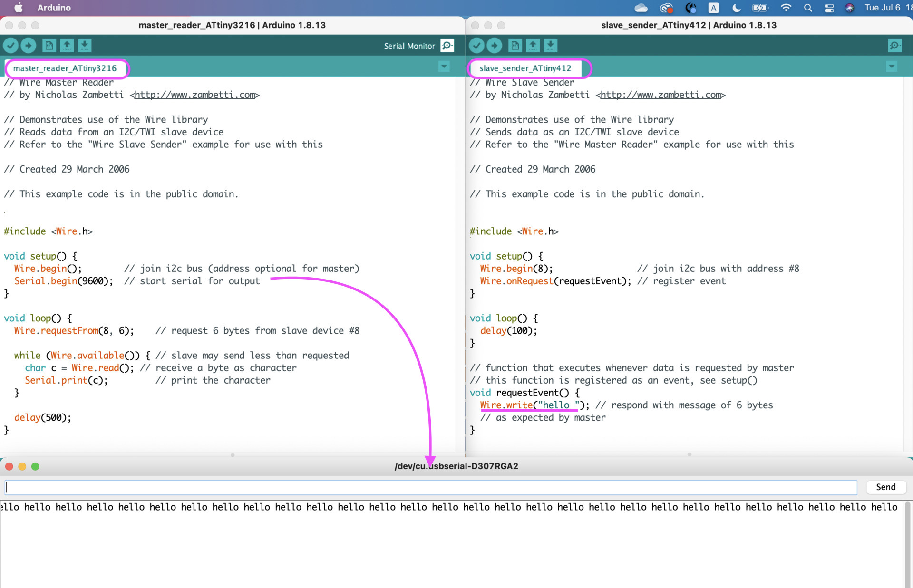This screenshot has height=588, width=913.
Task: Click New sketch icon in master_reader window
Action: point(49,46)
